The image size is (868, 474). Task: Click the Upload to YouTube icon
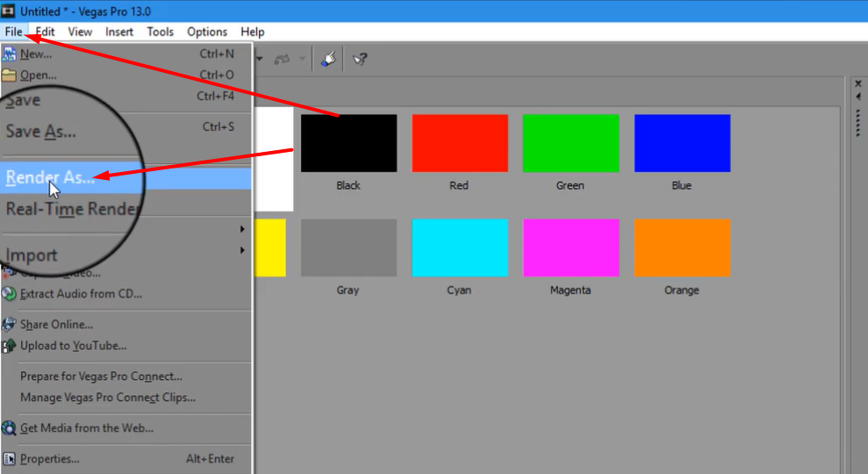[x=9, y=346]
